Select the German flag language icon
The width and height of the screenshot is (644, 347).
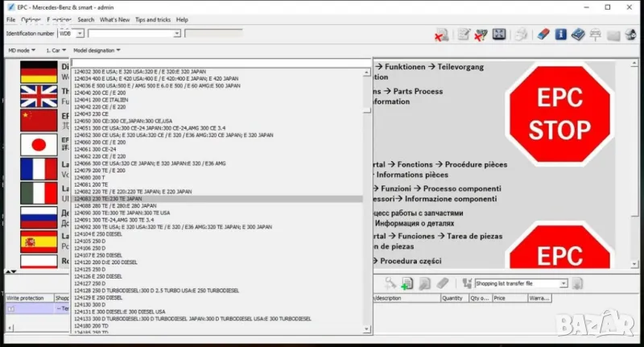point(38,71)
